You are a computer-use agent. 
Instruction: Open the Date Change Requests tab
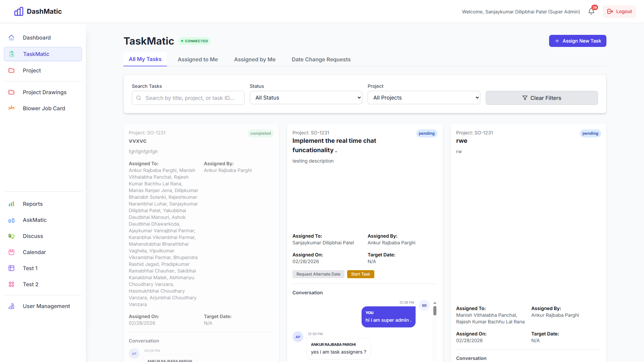[321, 59]
